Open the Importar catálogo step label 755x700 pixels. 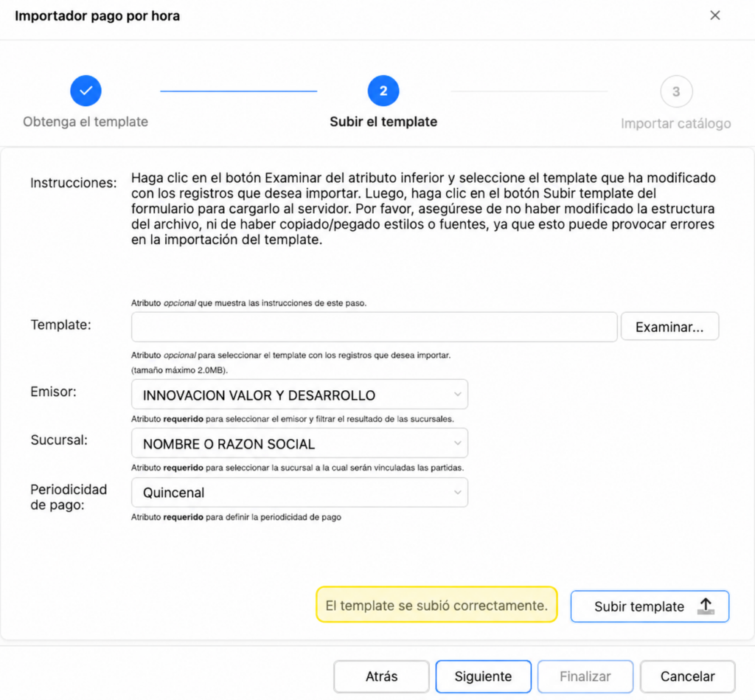click(676, 123)
